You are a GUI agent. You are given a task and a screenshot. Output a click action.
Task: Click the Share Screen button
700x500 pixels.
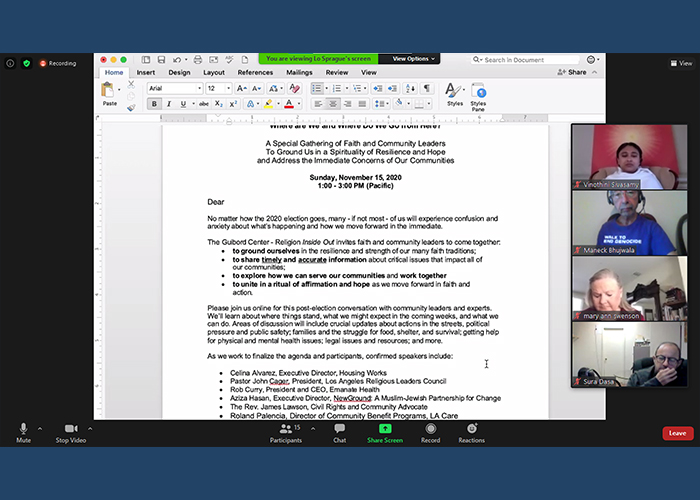pos(385,433)
